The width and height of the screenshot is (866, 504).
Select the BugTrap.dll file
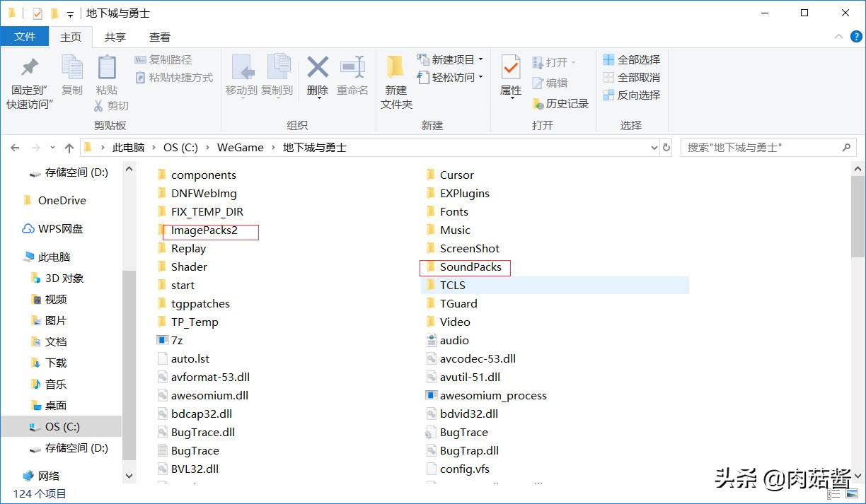tap(462, 450)
